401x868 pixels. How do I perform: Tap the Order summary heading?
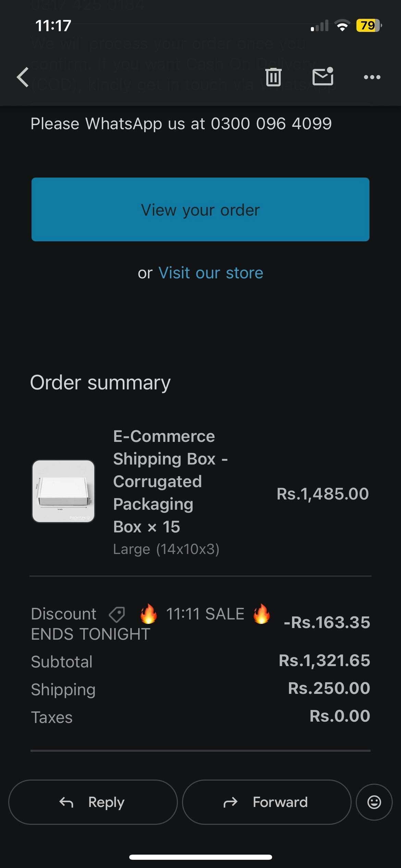click(x=100, y=383)
